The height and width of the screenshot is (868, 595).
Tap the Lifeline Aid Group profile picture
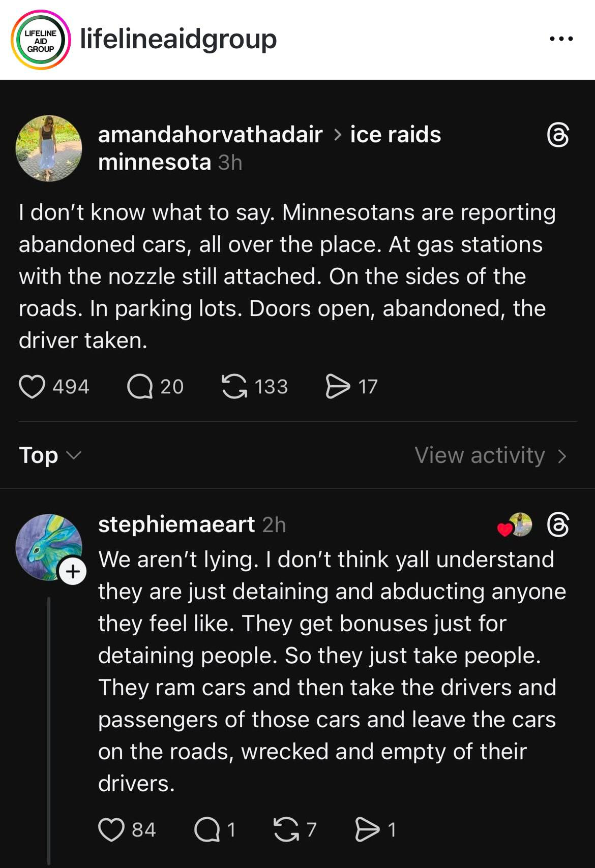click(x=41, y=40)
